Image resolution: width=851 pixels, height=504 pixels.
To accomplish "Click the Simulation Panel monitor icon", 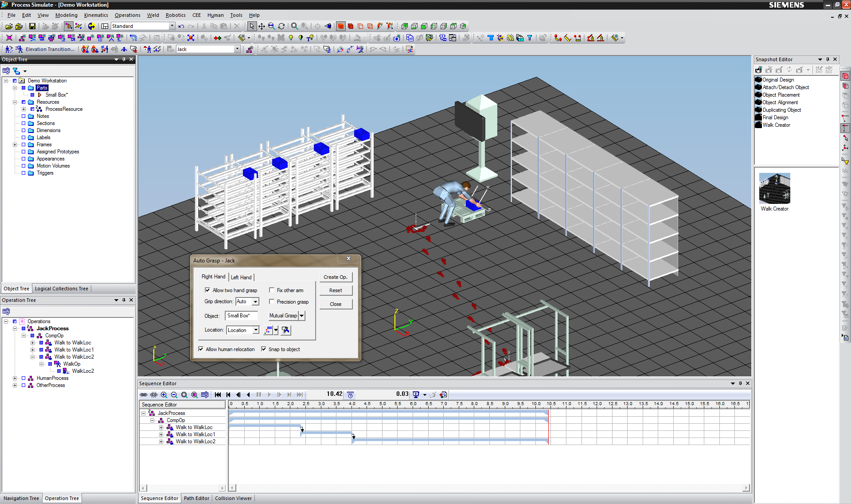I will [416, 395].
